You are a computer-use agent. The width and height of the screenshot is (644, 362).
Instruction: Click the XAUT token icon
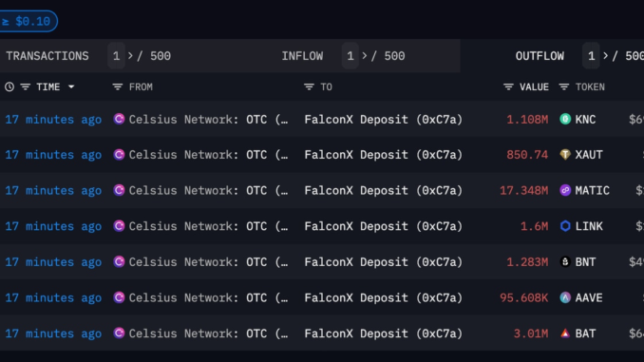[565, 155]
